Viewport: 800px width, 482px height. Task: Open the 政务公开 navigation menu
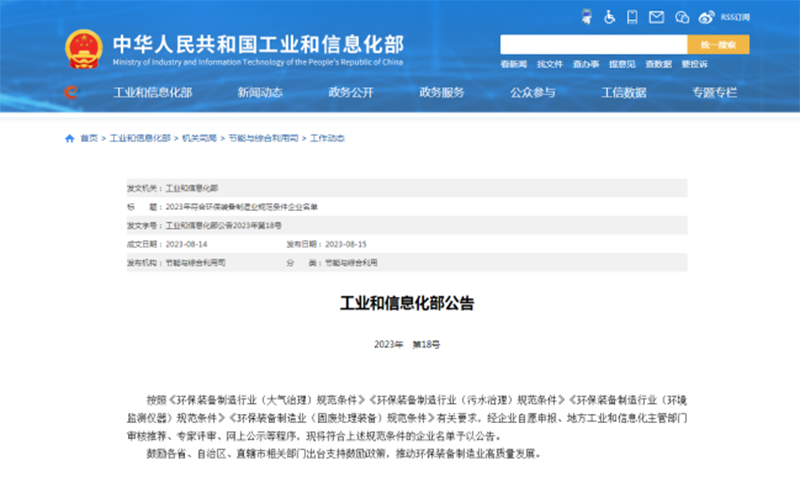350,93
